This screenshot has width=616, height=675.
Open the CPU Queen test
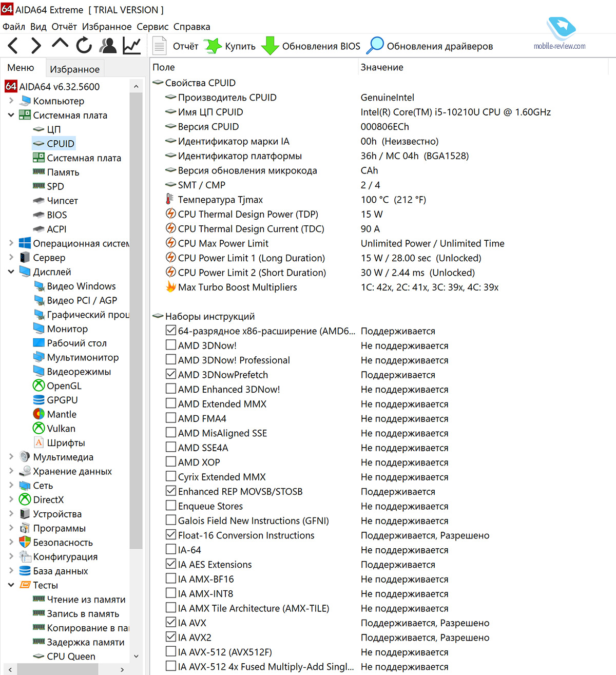(x=71, y=656)
